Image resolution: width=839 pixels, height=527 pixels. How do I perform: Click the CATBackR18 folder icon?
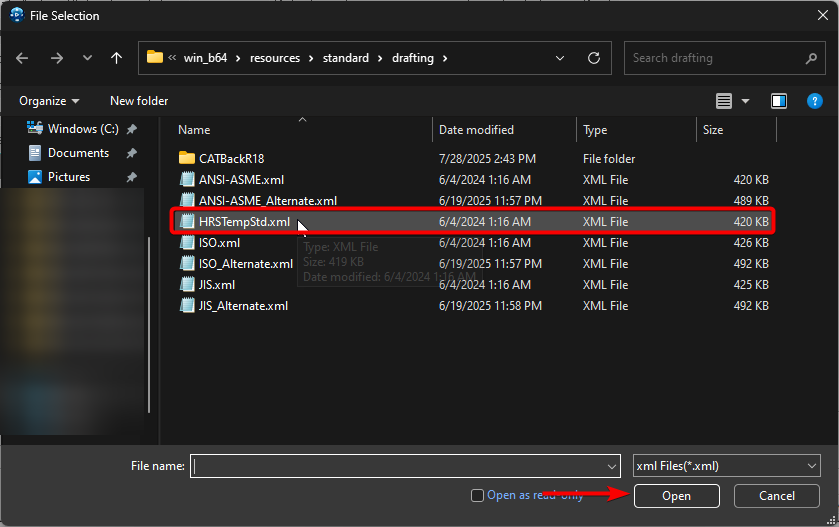[187, 158]
